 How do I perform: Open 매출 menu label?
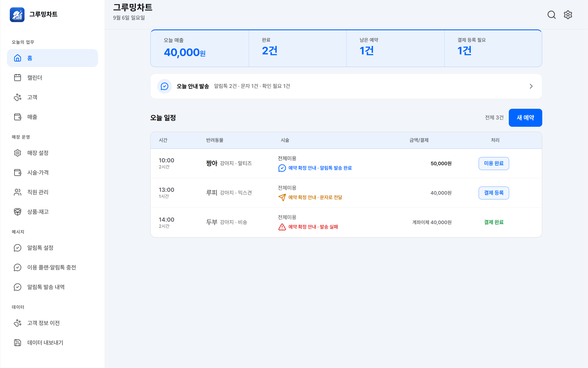32,117
